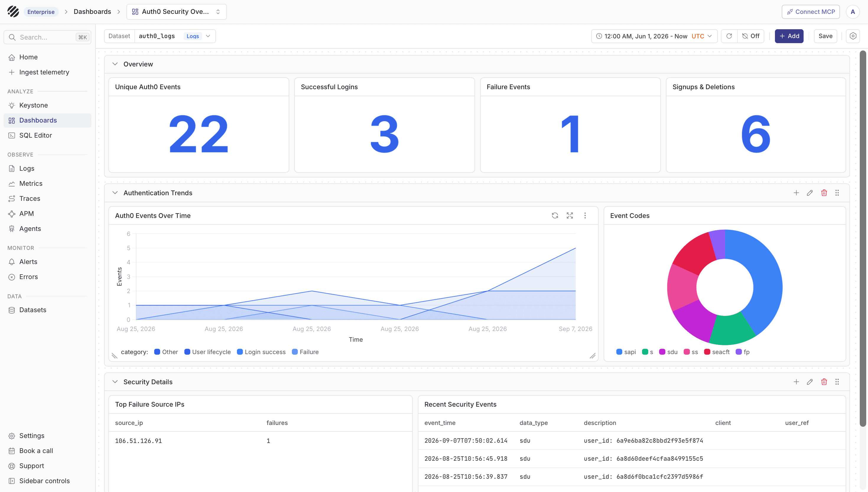Open Sidebar controls
868x492 pixels.
47,481
